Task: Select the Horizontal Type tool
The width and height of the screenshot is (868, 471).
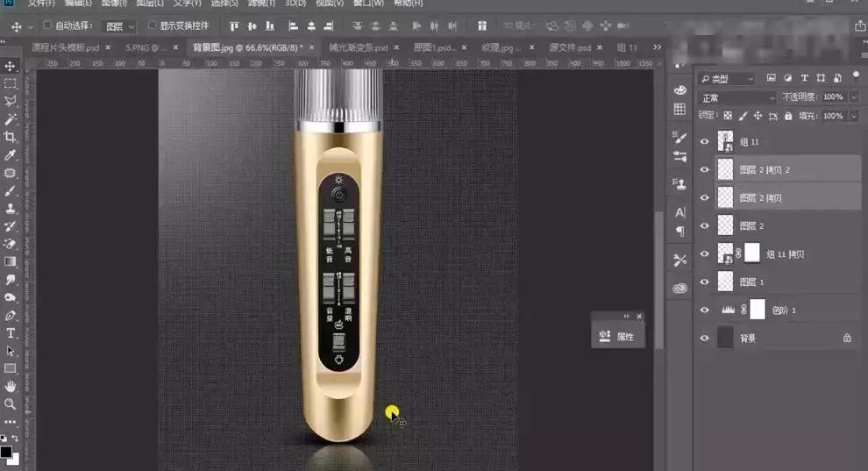Action: coord(10,333)
